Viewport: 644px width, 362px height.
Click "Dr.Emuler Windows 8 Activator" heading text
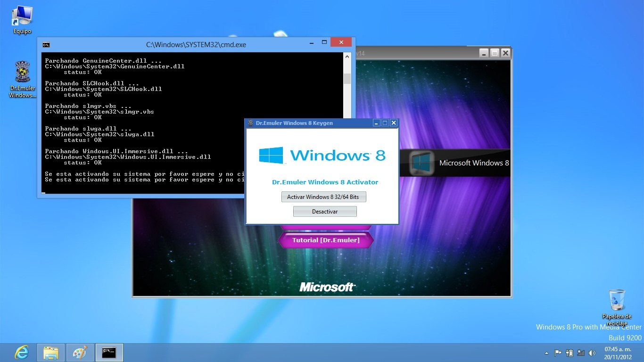[x=325, y=182]
